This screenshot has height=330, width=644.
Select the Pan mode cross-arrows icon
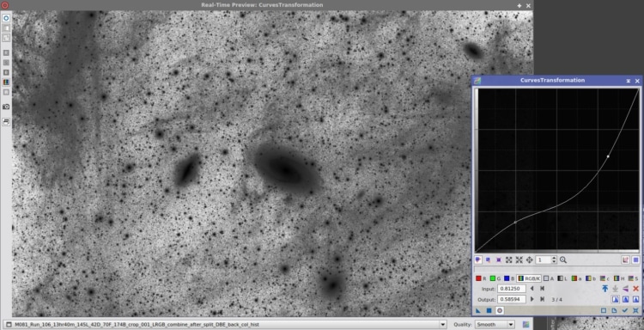point(530,260)
